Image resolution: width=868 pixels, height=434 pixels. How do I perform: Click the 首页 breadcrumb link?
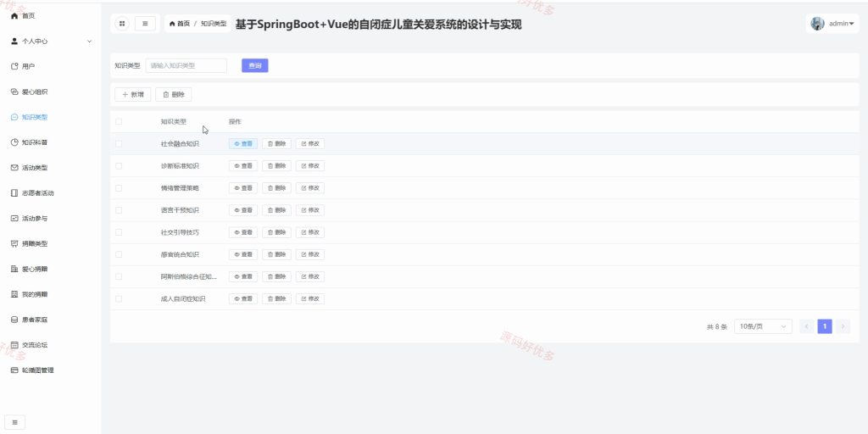(180, 24)
